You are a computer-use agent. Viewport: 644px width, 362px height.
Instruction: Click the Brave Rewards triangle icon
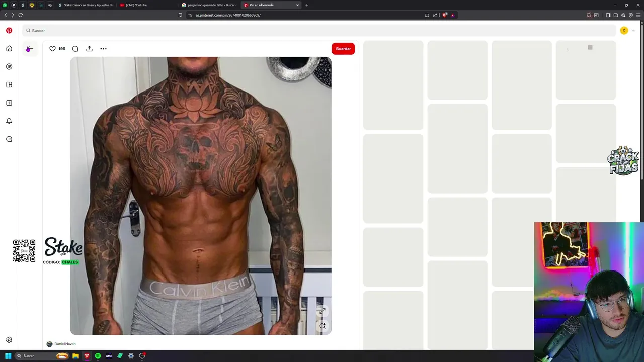click(452, 15)
